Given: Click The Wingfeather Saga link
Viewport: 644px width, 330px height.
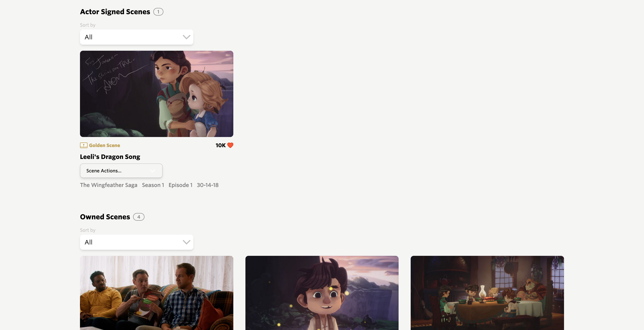Looking at the screenshot, I should [x=109, y=185].
